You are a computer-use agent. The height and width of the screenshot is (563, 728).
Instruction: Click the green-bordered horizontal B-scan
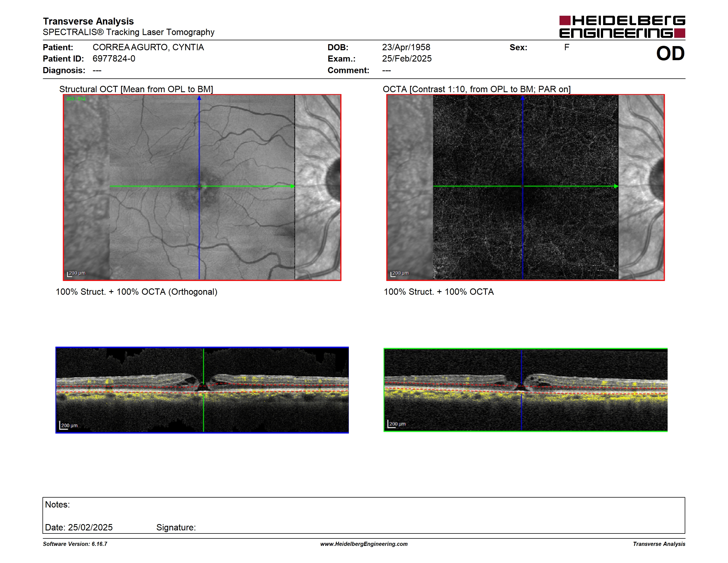tap(525, 390)
